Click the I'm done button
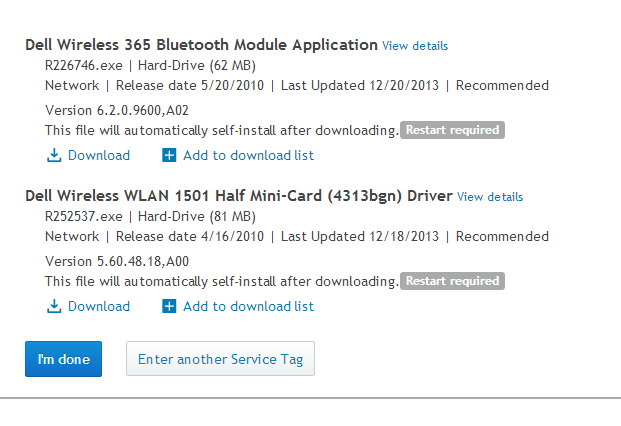This screenshot has width=621, height=426. (63, 359)
